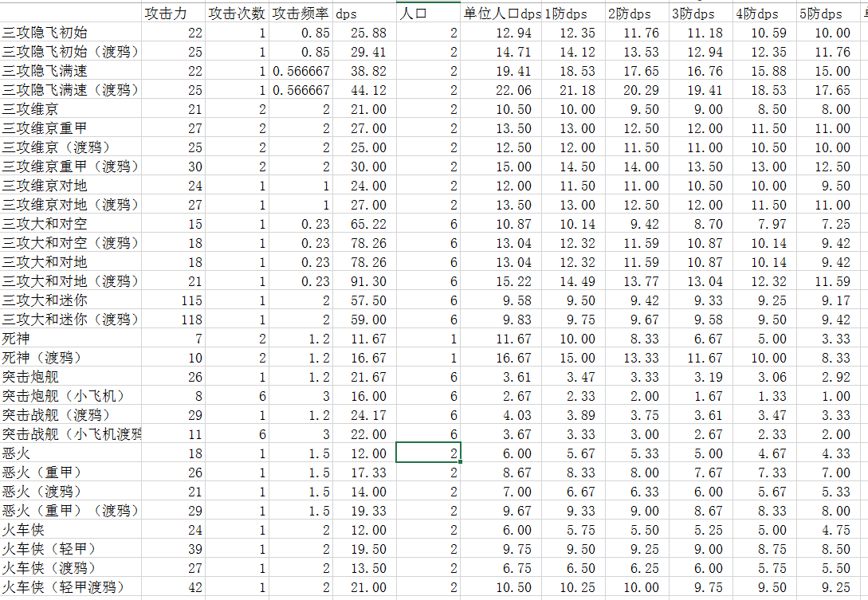
Task: Select the cell 三攻维京重甲（渡鸦）
Action: pos(70,167)
